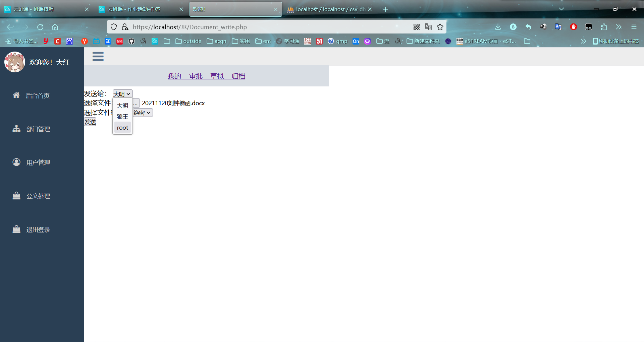Click the shield tracking protection icon

point(114,27)
